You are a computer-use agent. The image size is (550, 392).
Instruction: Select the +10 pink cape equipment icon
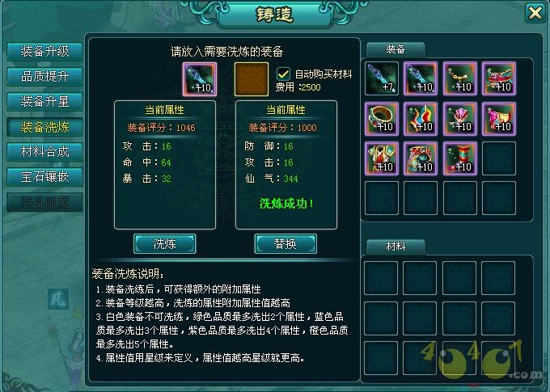click(x=499, y=119)
